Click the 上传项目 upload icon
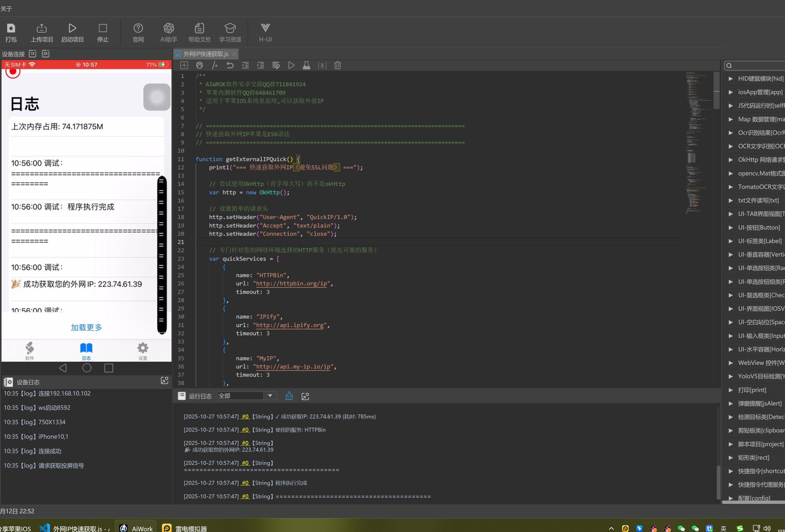Image resolution: width=785 pixels, height=532 pixels. [x=41, y=28]
